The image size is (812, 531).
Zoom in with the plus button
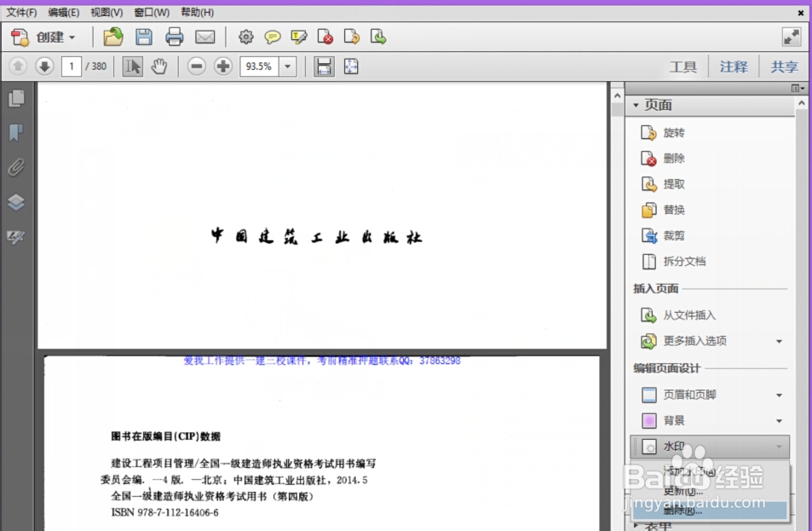(223, 66)
